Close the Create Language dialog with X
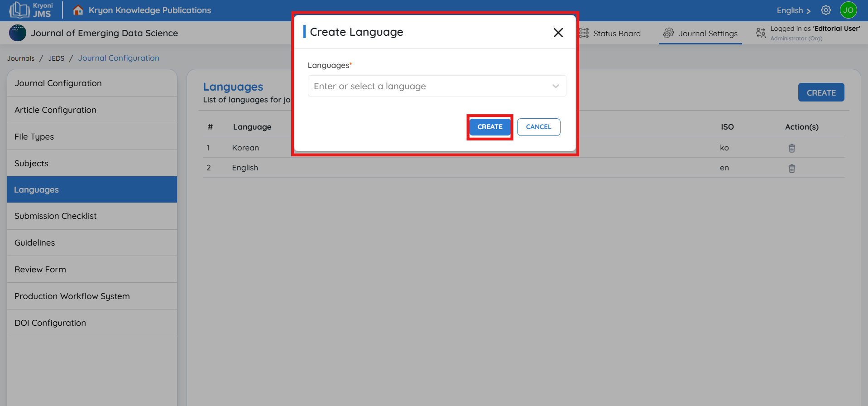This screenshot has width=868, height=406. pyautogui.click(x=558, y=33)
